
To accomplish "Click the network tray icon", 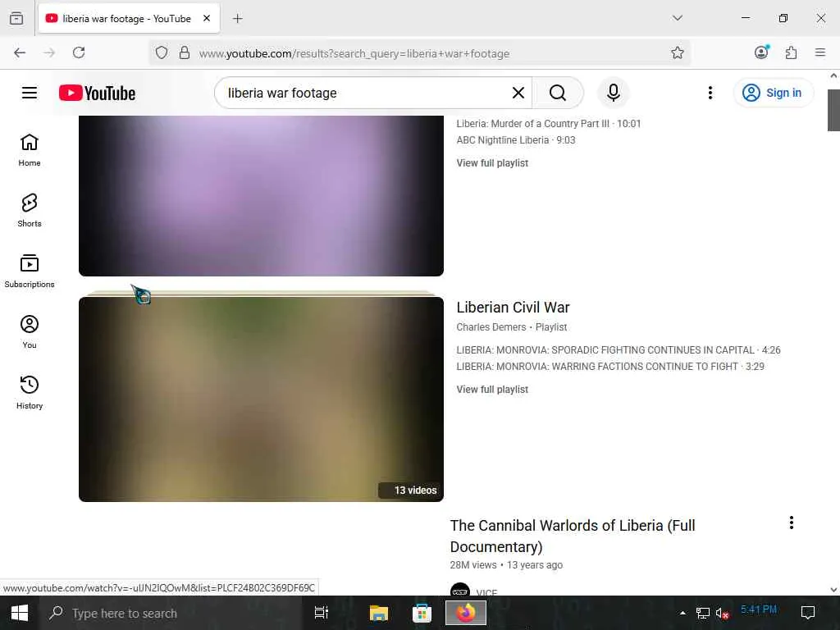I will pyautogui.click(x=702, y=613).
